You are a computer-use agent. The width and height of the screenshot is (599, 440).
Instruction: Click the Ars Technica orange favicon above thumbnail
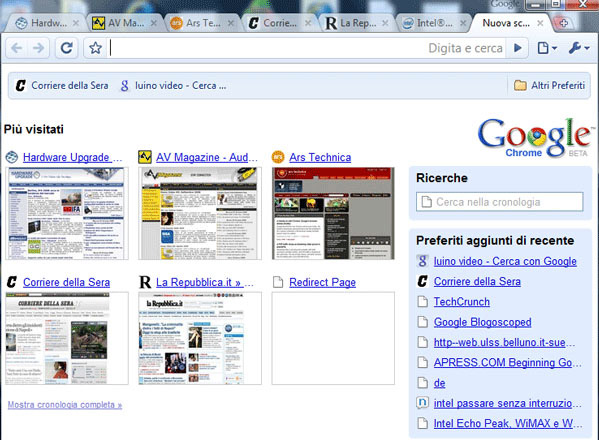tap(278, 157)
